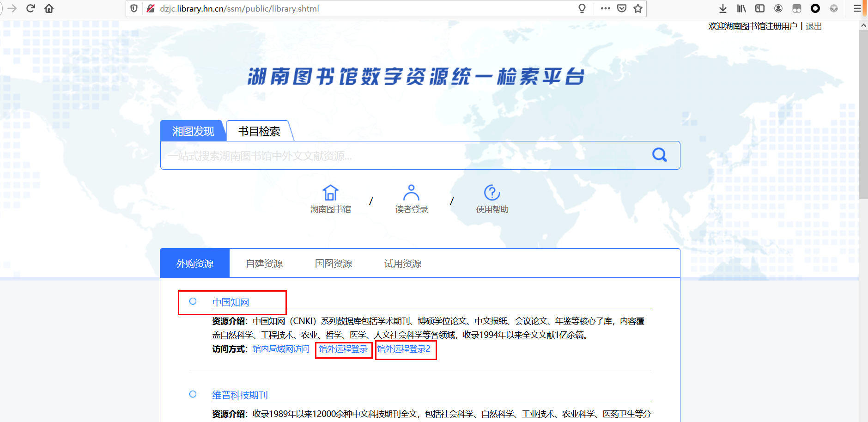Open Firefox account avatar icon
This screenshot has height=422, width=868.
click(778, 8)
